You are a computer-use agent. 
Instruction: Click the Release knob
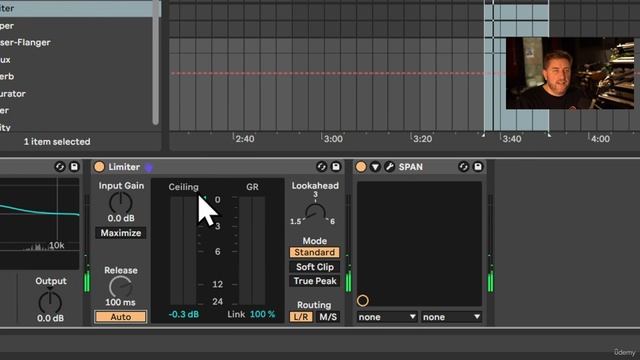point(120,287)
